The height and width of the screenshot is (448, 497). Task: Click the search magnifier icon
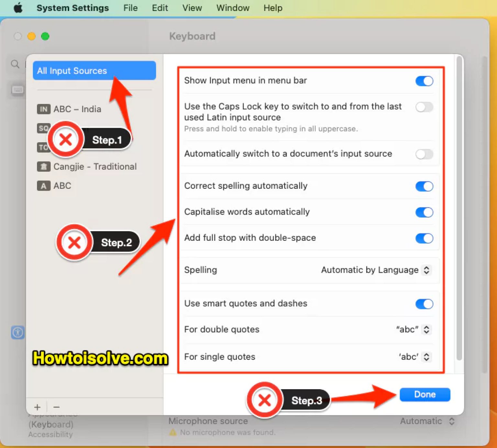pyautogui.click(x=15, y=64)
